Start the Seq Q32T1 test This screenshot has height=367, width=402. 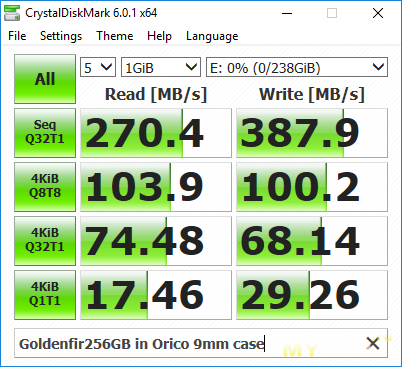click(x=45, y=133)
